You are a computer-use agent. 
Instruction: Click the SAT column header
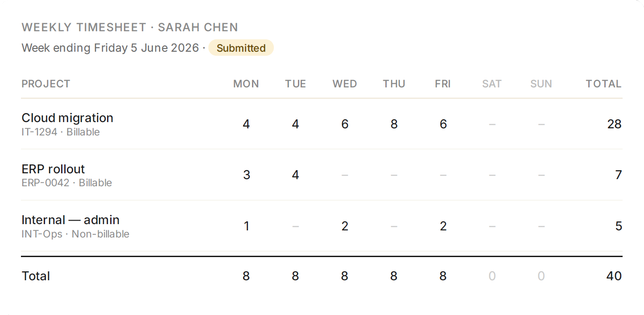(x=492, y=84)
